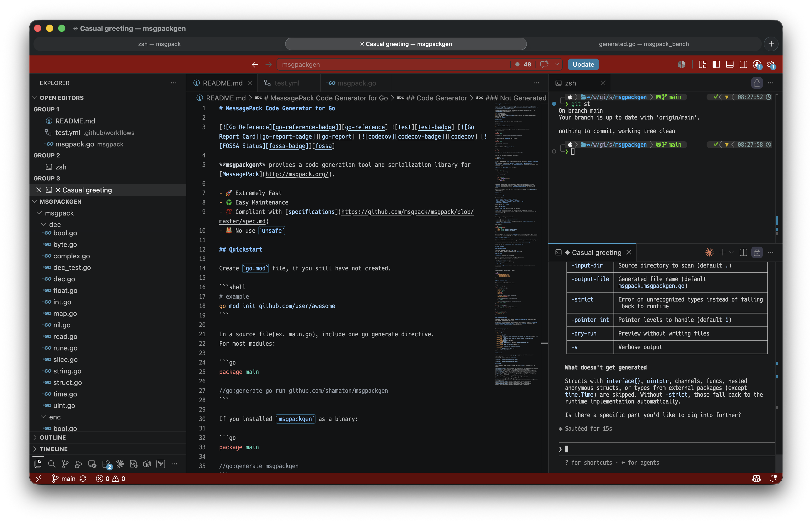
Task: Expand the TIMELINE section
Action: pyautogui.click(x=35, y=449)
